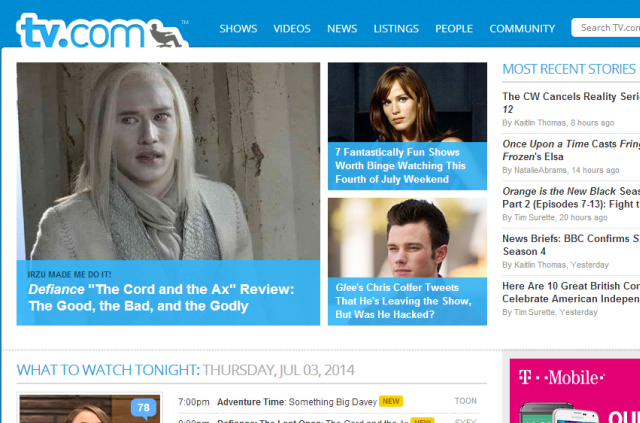This screenshot has width=640, height=423.
Task: Open the Defiance featured review image
Action: tap(168, 161)
